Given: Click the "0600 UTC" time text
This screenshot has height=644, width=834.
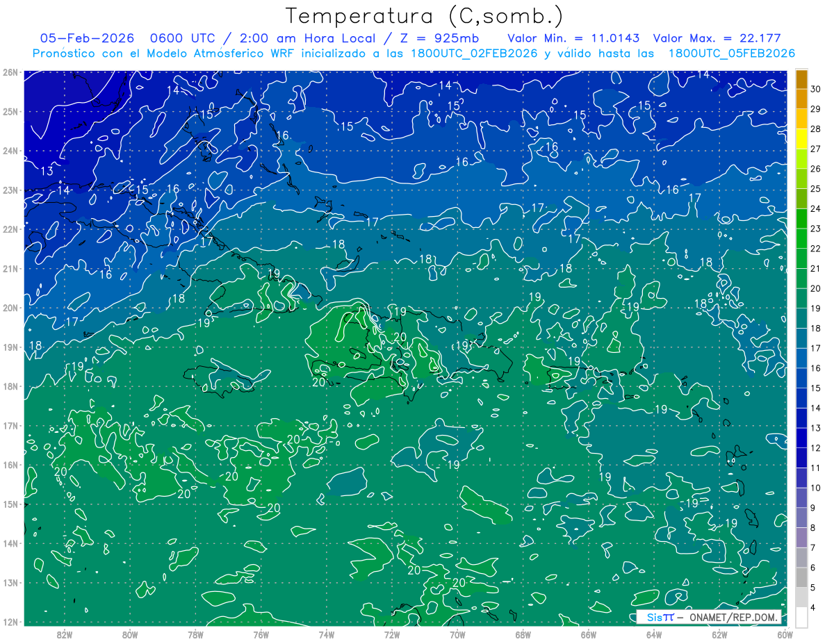Looking at the screenshot, I should click(x=183, y=39).
